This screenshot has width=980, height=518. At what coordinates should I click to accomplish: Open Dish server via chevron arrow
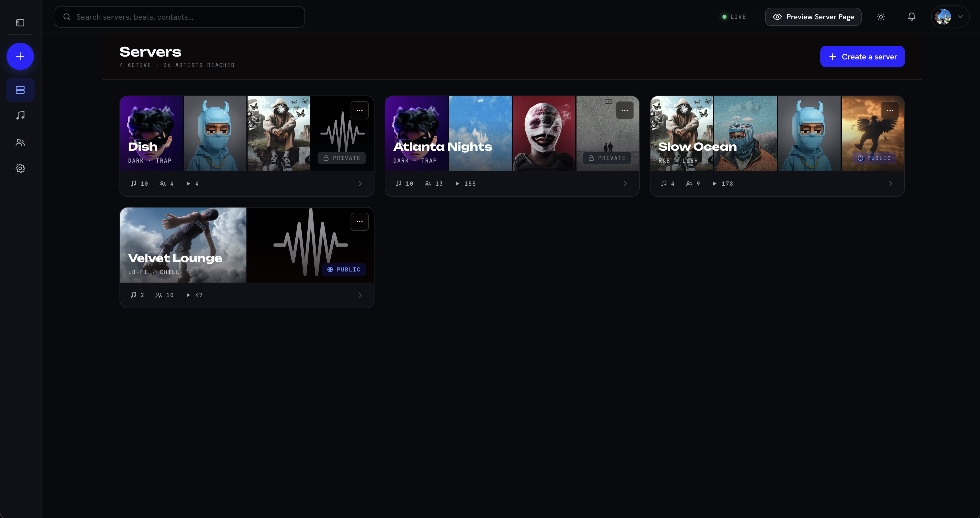(x=360, y=184)
